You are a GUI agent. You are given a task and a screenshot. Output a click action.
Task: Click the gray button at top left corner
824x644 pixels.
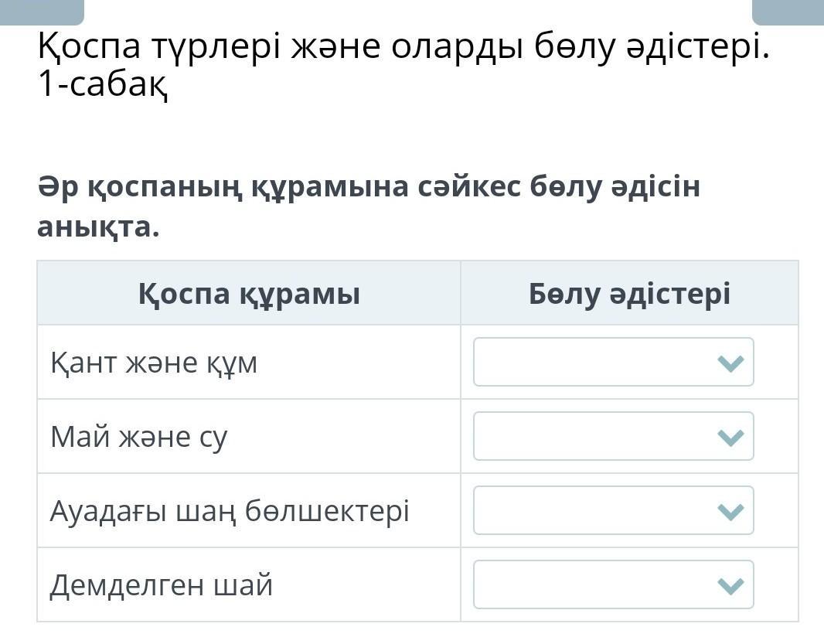(x=42, y=12)
